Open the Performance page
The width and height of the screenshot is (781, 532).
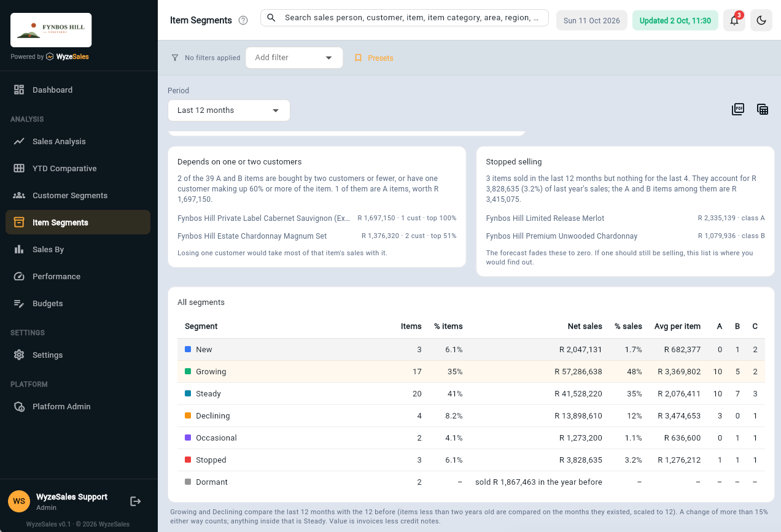pyautogui.click(x=78, y=276)
